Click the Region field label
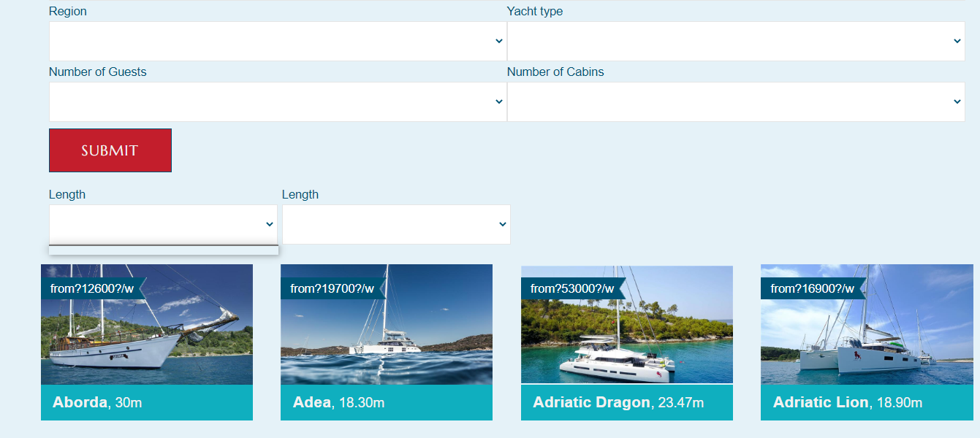 [x=67, y=12]
